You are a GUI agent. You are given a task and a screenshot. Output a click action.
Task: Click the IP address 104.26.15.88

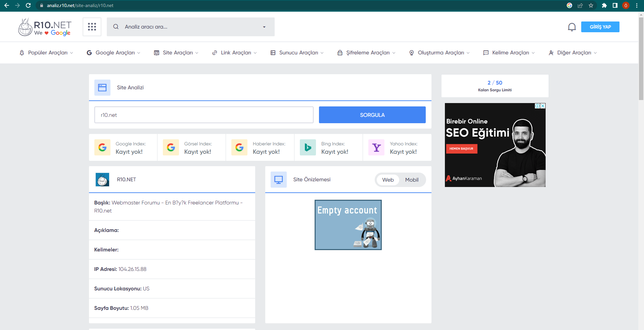pyautogui.click(x=132, y=269)
